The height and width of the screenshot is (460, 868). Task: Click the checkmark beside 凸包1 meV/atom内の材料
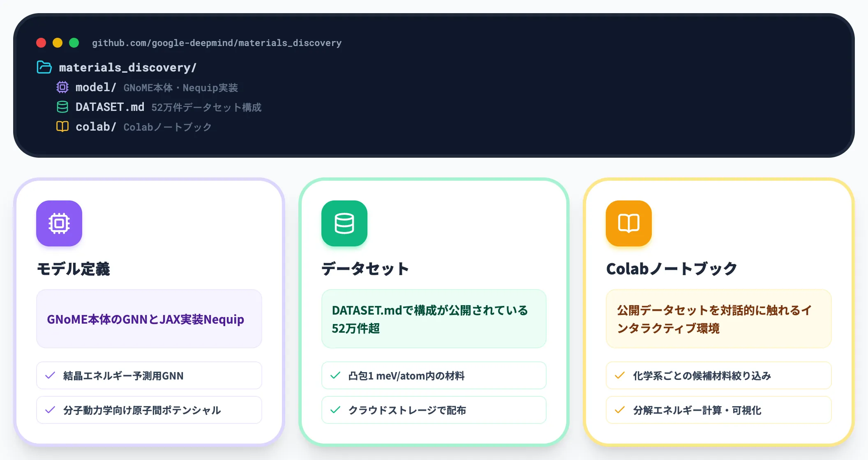pos(335,375)
